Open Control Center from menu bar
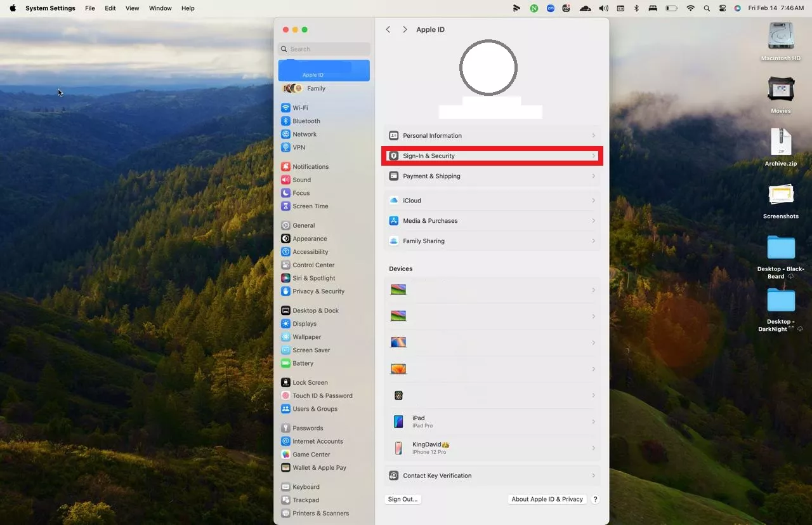Screen dimensions: 812x525 722,8
